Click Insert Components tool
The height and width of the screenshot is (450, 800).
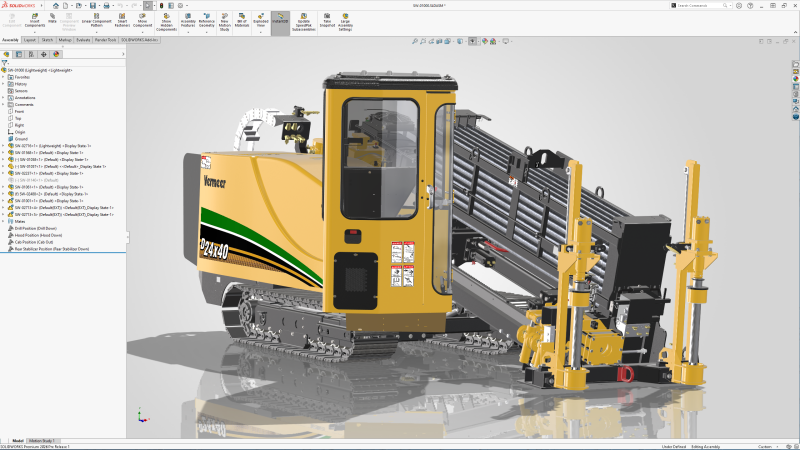point(35,21)
